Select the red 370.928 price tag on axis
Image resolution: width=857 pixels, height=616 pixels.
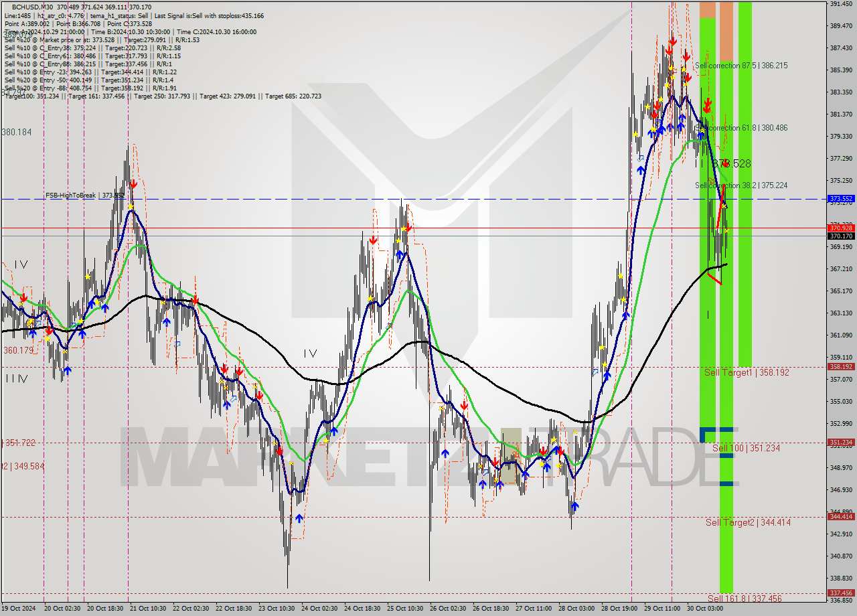(x=841, y=228)
